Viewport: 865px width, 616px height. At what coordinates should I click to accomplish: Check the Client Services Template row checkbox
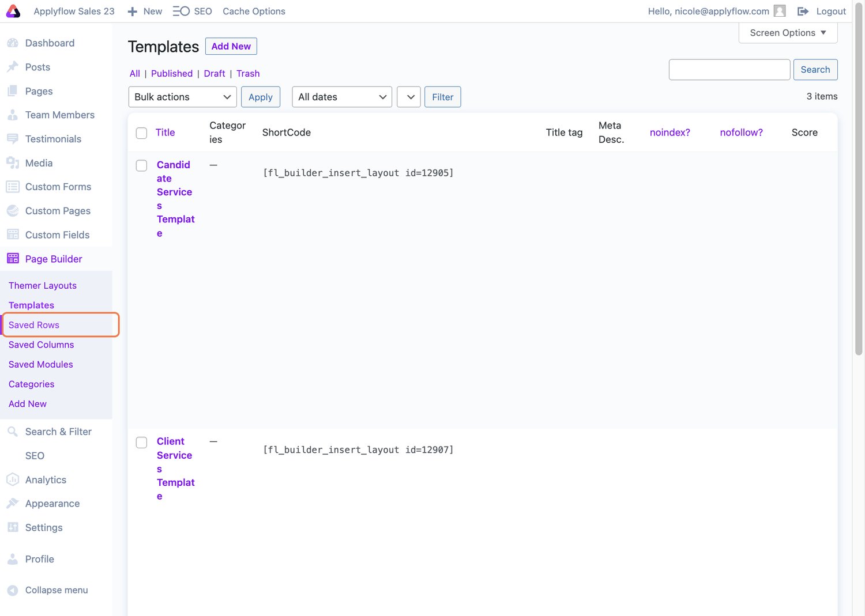tap(141, 443)
